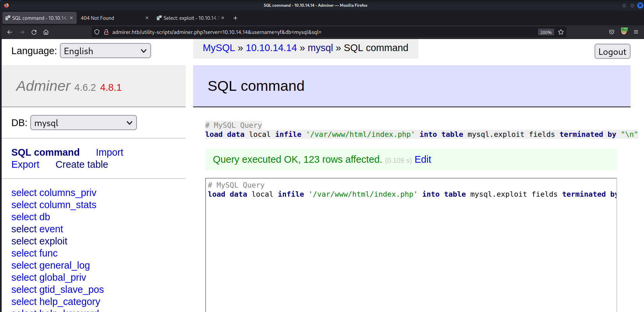Close the SQL command tab
644x312 pixels.
coord(71,18)
